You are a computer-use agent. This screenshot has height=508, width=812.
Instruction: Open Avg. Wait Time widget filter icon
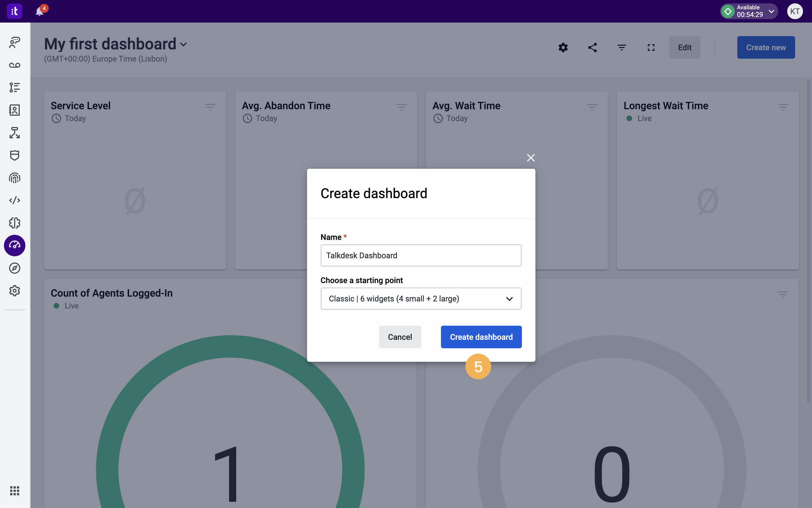(x=592, y=107)
